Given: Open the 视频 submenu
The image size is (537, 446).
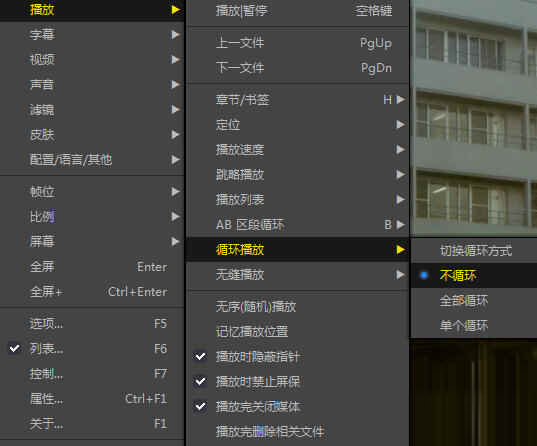Looking at the screenshot, I should (x=92, y=60).
